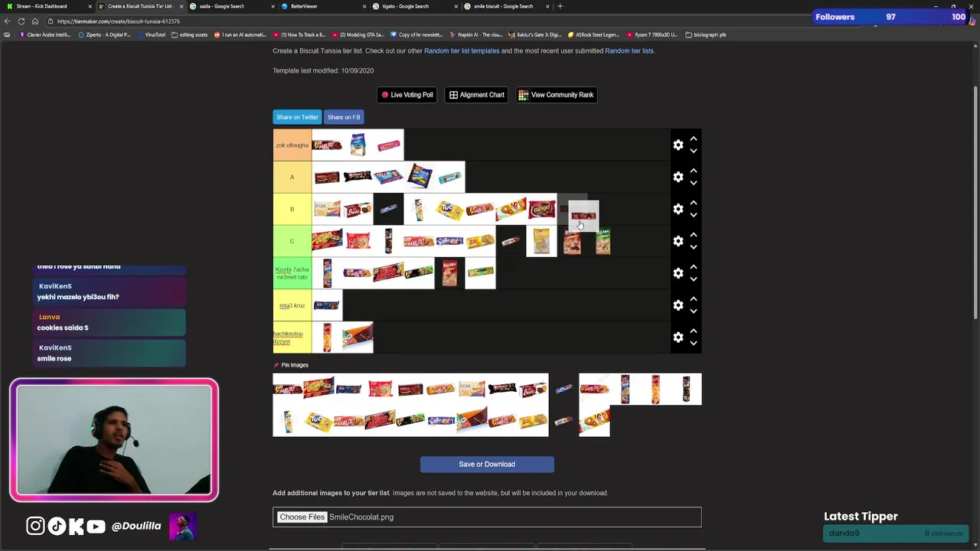This screenshot has width=980, height=551.
Task: Move tier A down with arrow
Action: point(694,183)
